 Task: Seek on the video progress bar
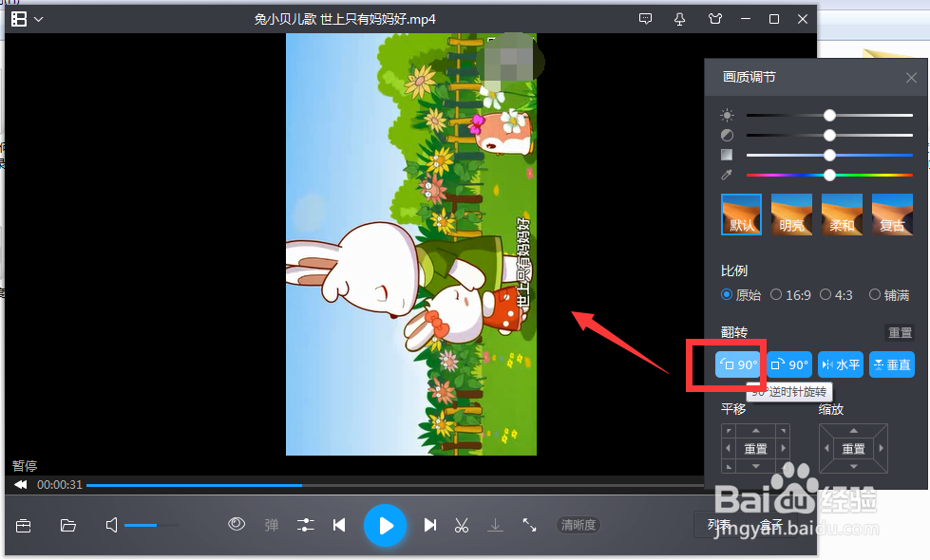395,485
